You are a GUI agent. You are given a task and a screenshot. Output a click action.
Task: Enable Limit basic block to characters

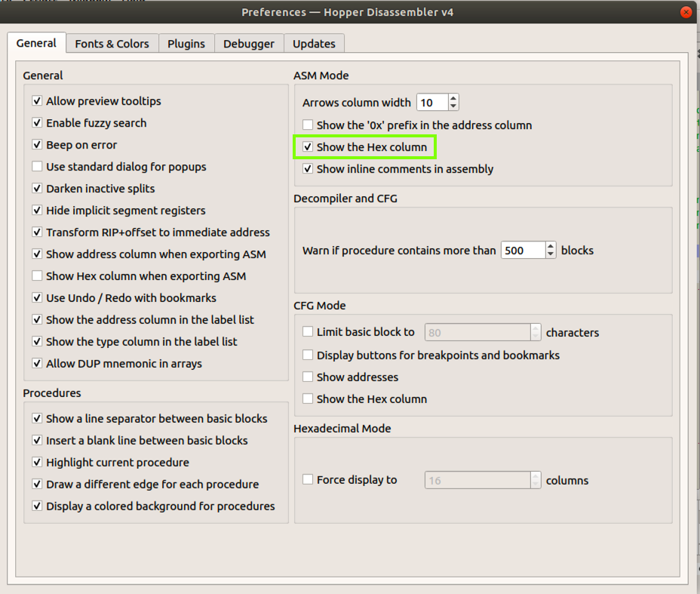click(x=308, y=332)
